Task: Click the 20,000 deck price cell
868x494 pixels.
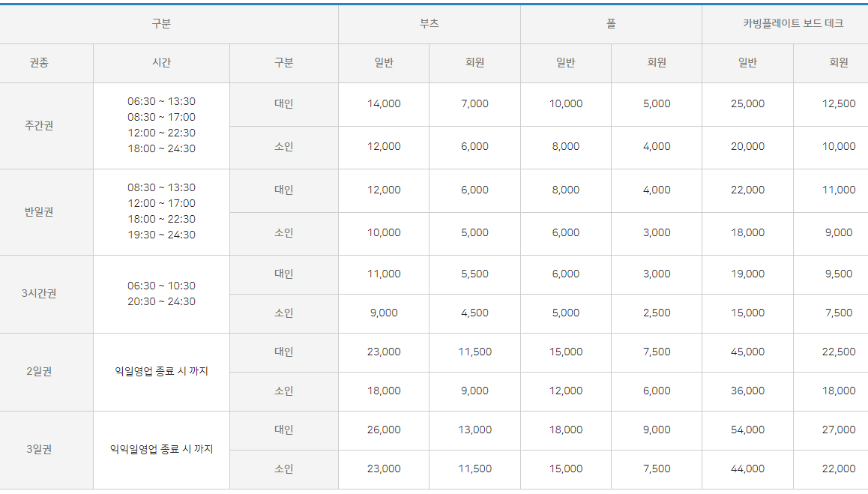Action: pos(747,147)
